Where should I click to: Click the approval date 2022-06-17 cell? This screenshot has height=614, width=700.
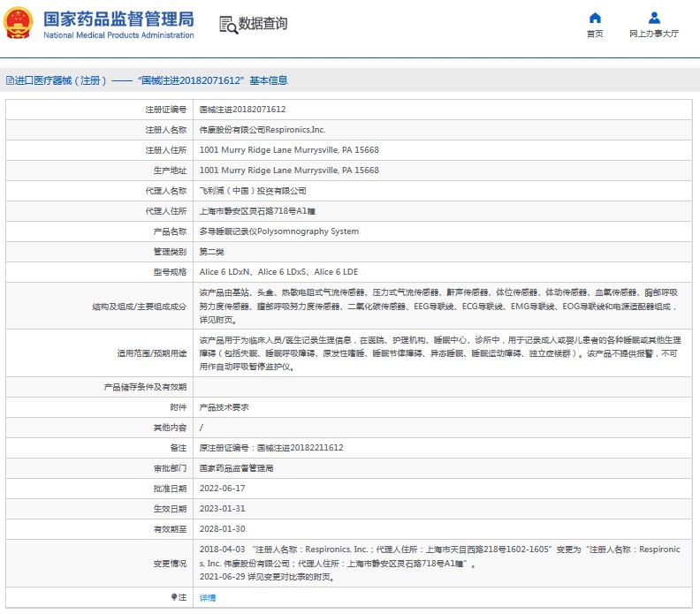click(222, 489)
